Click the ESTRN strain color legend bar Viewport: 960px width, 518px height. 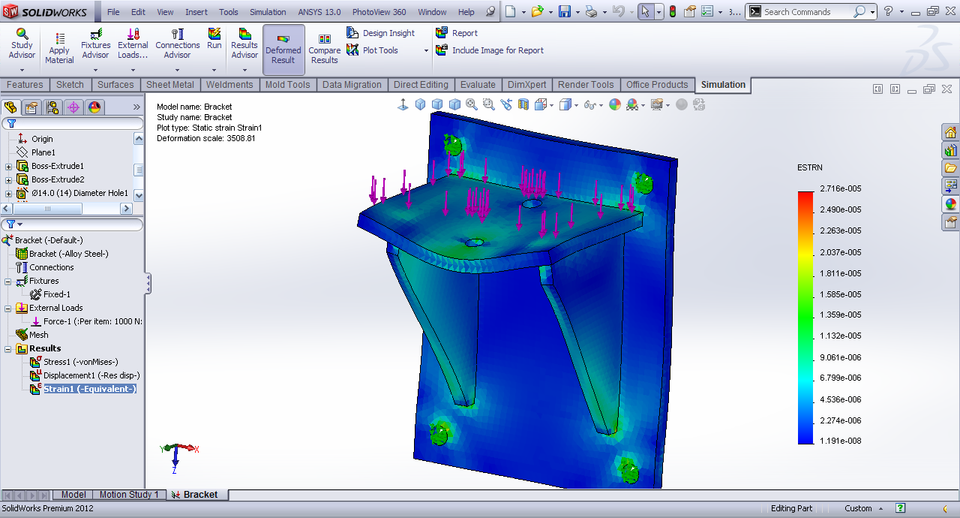coord(806,318)
